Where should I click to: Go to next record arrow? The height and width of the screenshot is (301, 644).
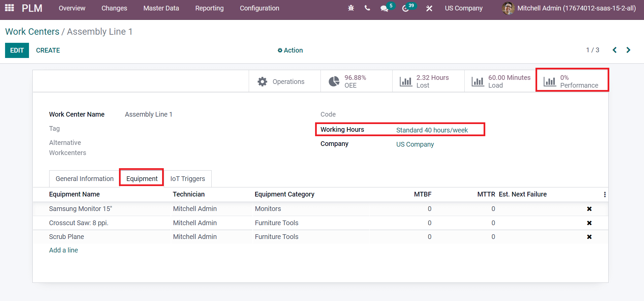[x=628, y=50]
